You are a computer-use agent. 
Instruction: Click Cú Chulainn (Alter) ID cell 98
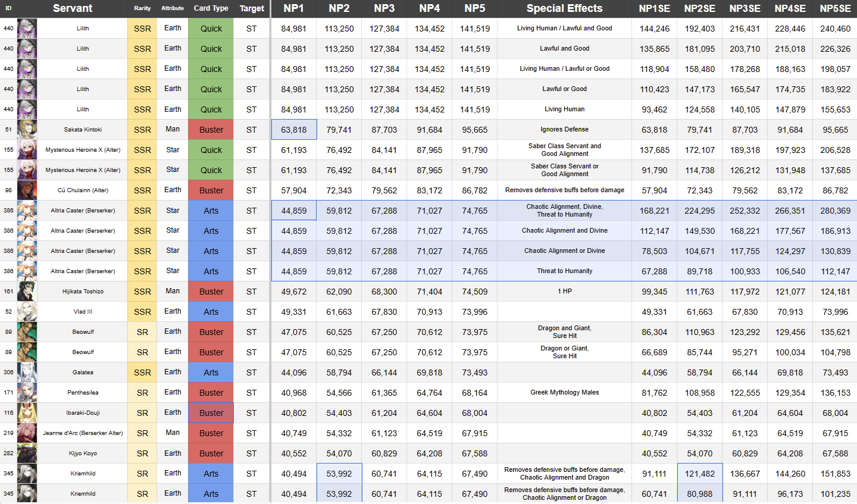point(8,190)
